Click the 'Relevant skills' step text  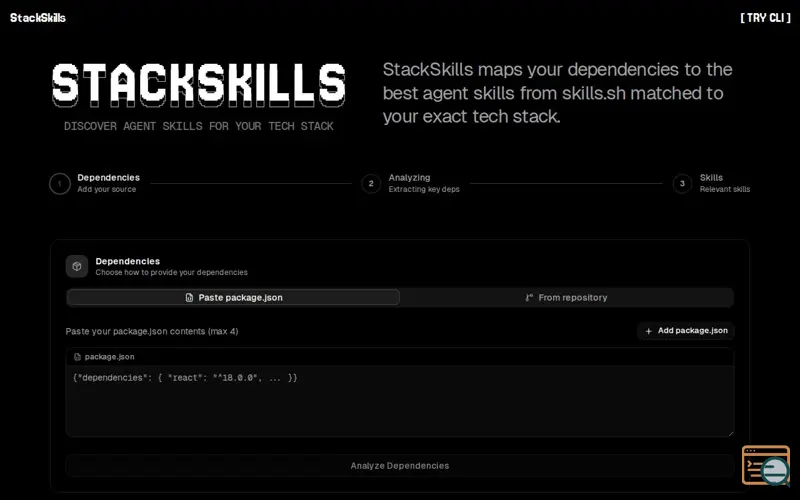[725, 189]
